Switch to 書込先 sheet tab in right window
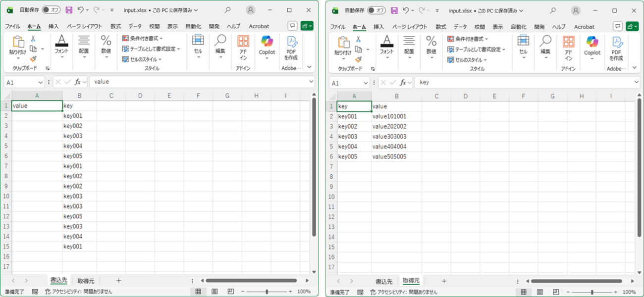Screen dimensions: 644x297 tap(384, 281)
